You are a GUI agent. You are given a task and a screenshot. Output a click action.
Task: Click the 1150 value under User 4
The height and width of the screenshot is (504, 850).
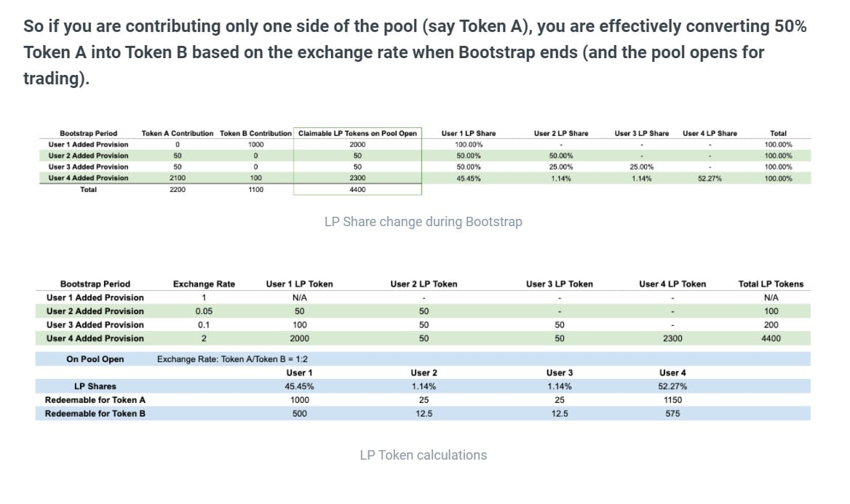coord(672,400)
